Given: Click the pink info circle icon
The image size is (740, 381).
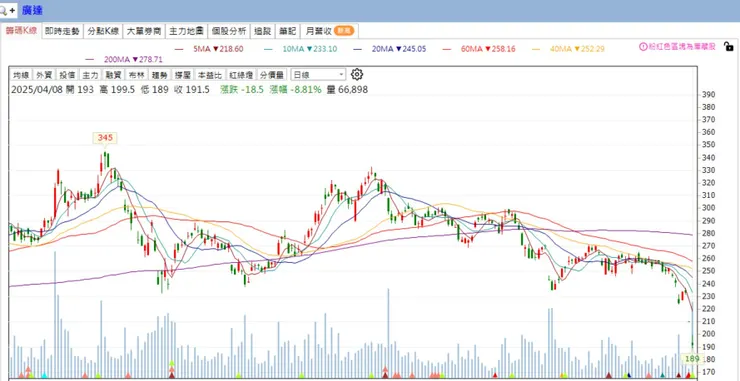Looking at the screenshot, I should click(x=643, y=47).
